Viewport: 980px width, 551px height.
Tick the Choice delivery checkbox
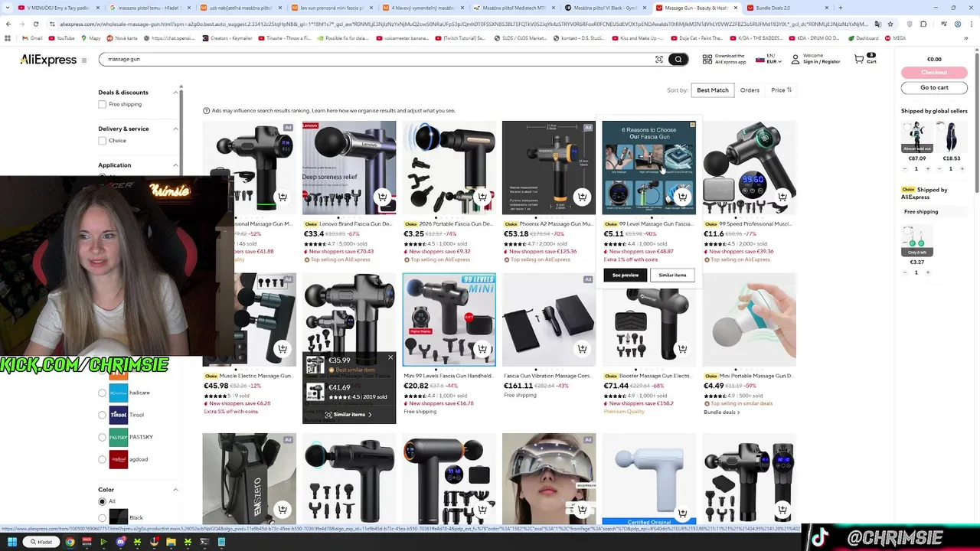tap(102, 141)
